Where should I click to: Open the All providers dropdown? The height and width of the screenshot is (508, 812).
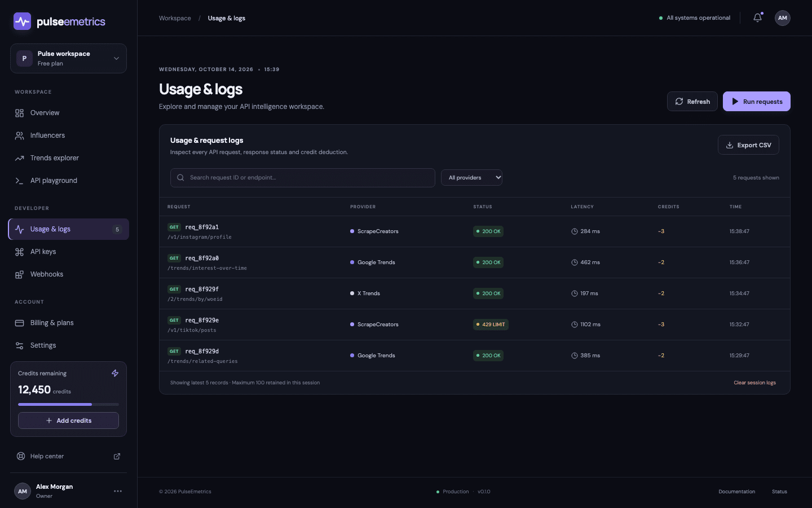pyautogui.click(x=471, y=178)
